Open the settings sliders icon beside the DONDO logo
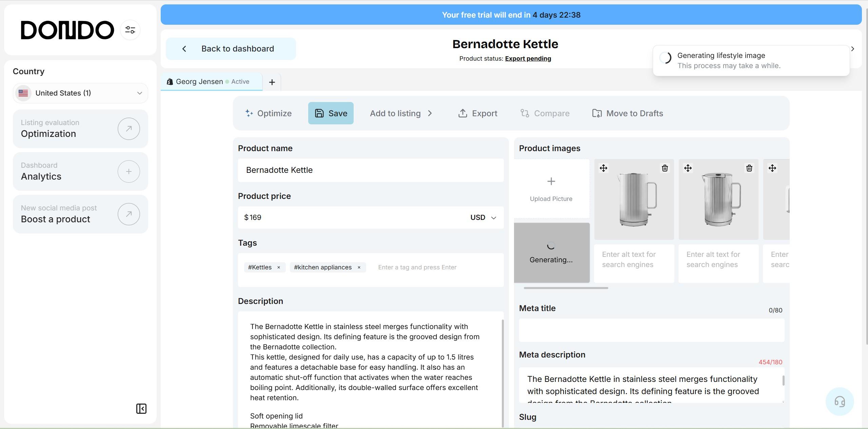The image size is (868, 429). click(130, 30)
